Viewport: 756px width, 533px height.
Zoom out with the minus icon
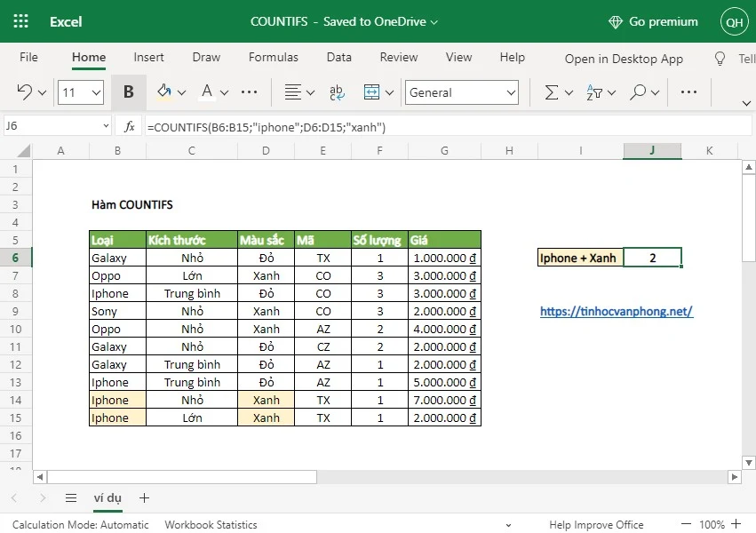pos(686,524)
